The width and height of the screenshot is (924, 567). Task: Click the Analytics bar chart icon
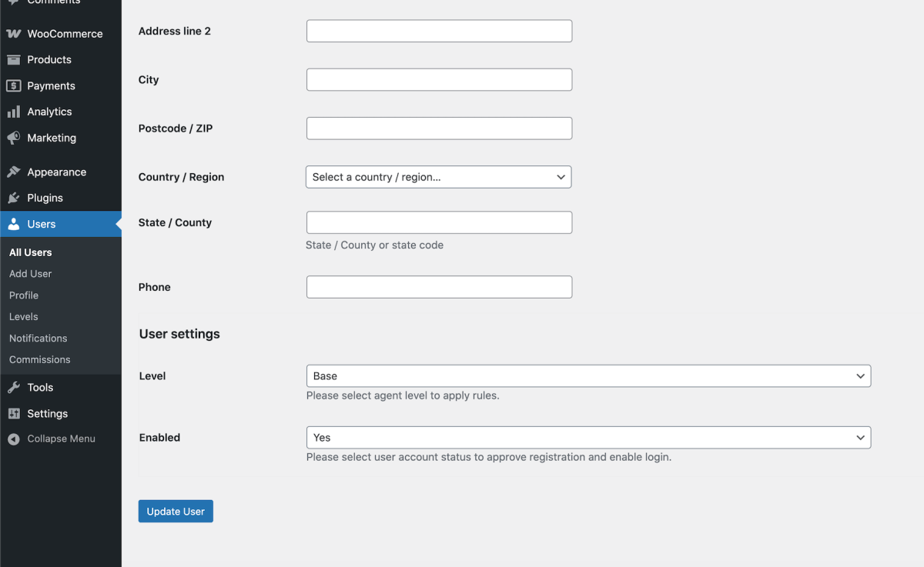click(13, 112)
